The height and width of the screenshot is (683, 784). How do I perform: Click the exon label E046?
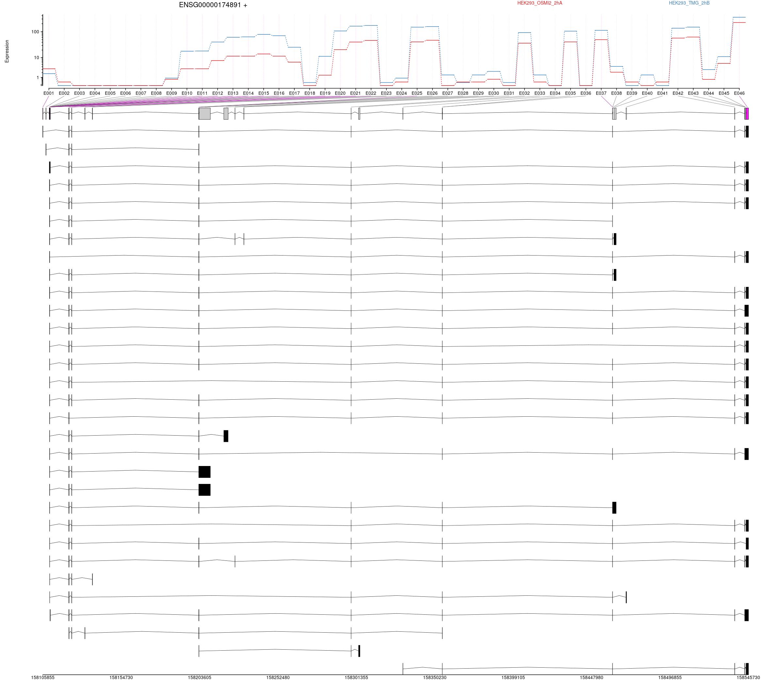click(x=739, y=93)
